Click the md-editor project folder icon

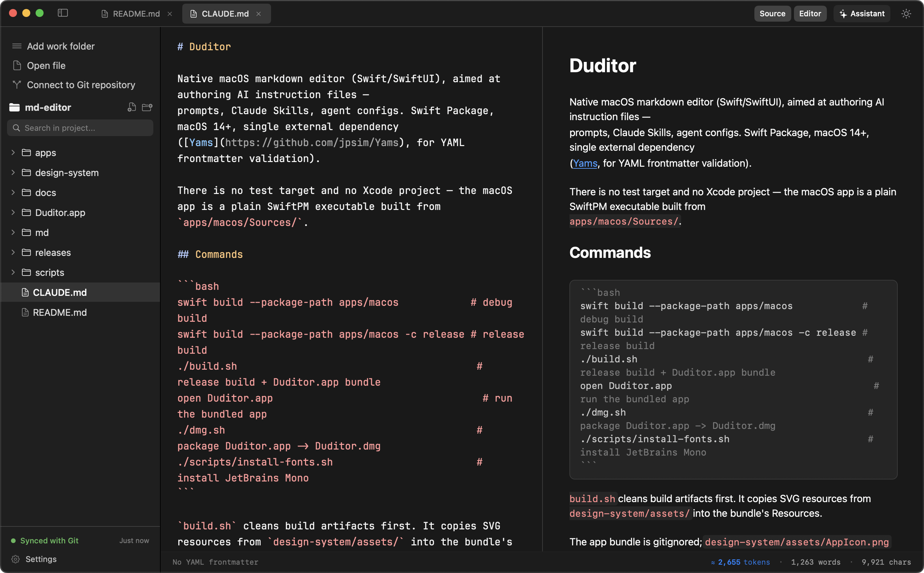[x=14, y=107]
